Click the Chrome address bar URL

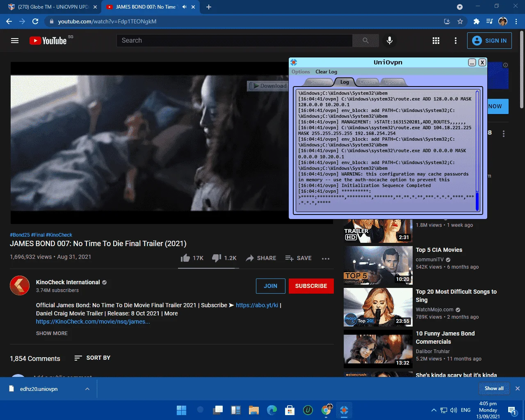tap(107, 21)
